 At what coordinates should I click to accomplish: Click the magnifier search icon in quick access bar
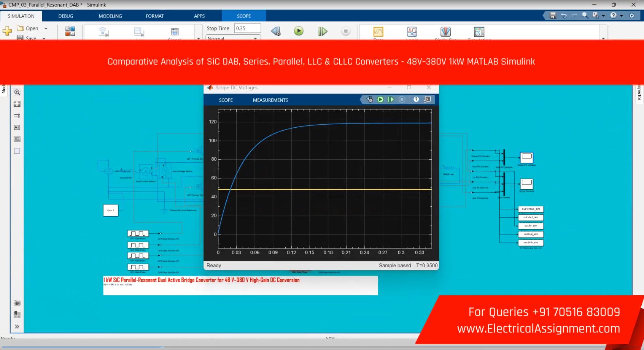(x=585, y=16)
